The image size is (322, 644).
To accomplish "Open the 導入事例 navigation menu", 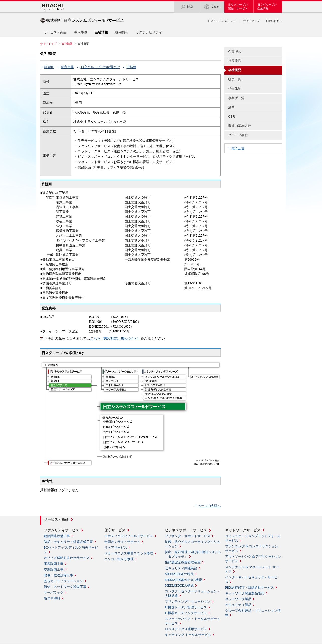I will coord(81,32).
